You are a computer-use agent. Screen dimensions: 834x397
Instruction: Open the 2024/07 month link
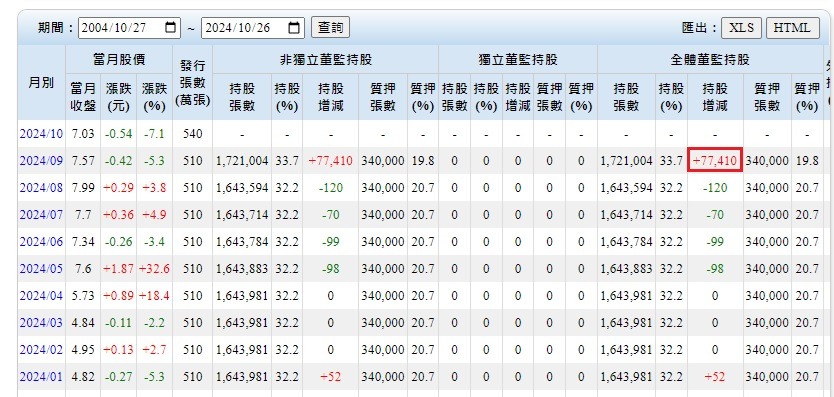pos(41,215)
